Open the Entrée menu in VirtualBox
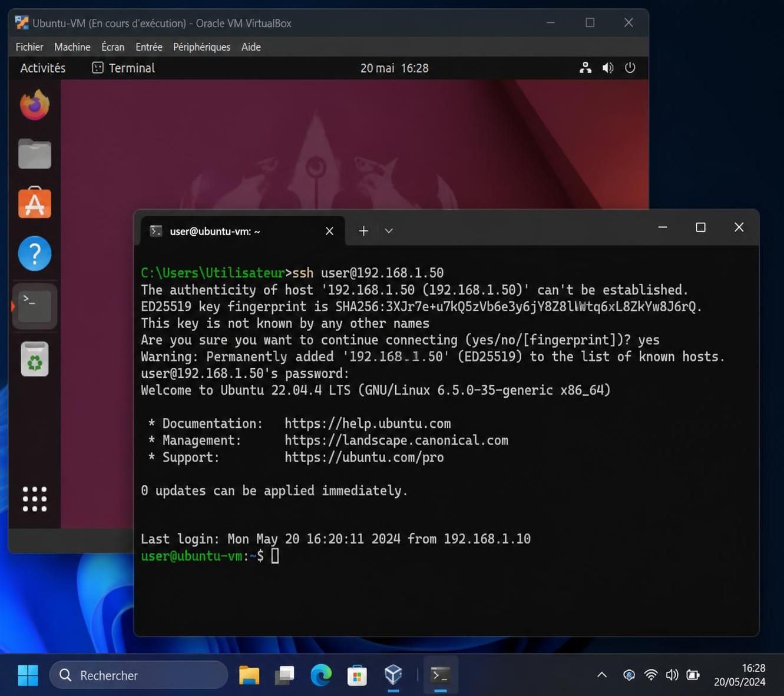Viewport: 784px width, 696px height. [149, 47]
